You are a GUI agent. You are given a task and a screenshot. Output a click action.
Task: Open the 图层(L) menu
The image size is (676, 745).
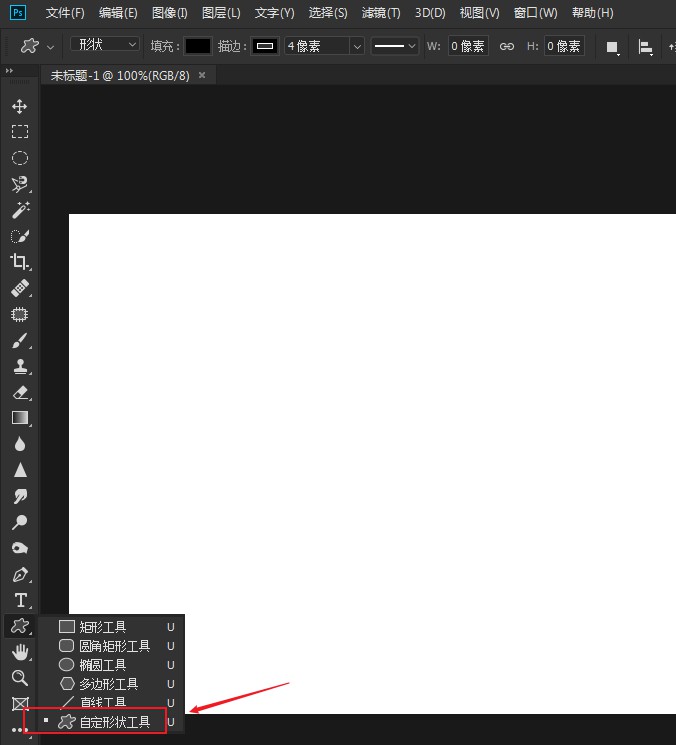[221, 13]
